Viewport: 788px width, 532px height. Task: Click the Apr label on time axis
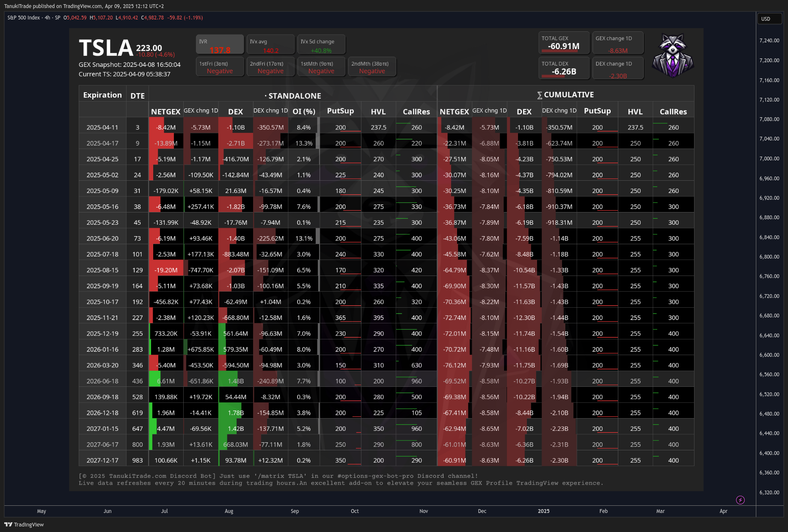(724, 511)
